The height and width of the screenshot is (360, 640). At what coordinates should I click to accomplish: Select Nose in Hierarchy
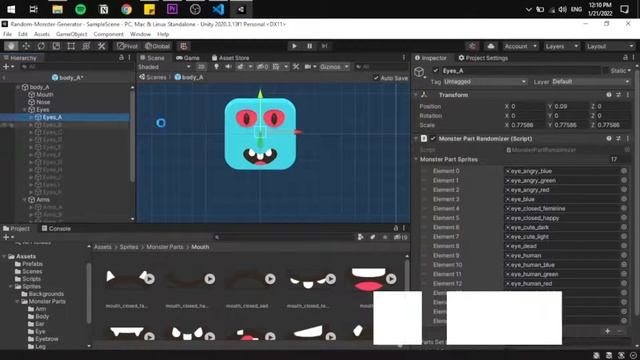43,102
